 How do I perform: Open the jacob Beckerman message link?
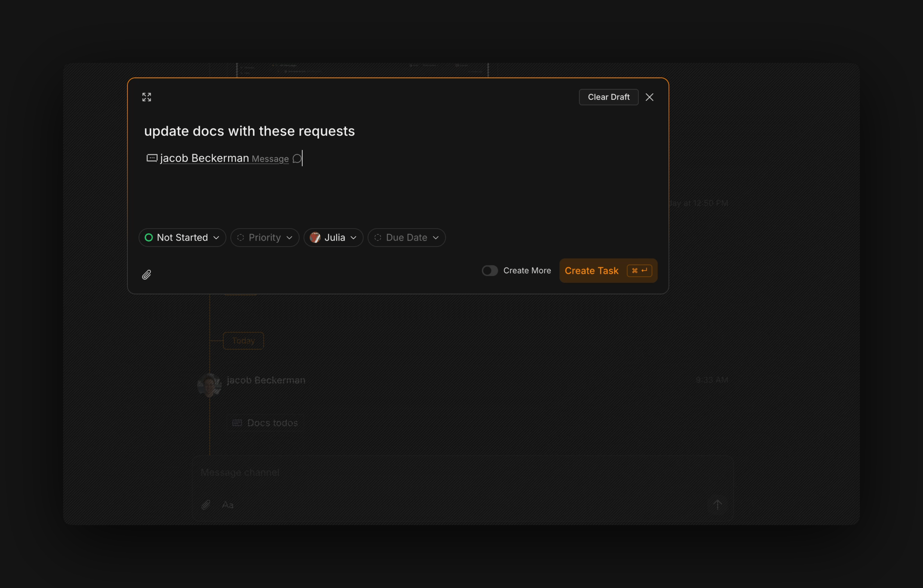[224, 158]
